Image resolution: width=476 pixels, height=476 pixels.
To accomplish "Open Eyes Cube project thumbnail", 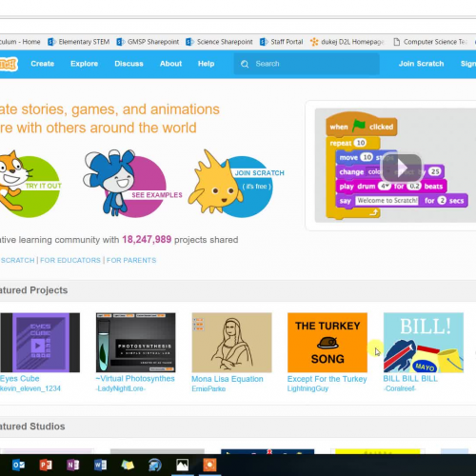I will click(x=40, y=343).
